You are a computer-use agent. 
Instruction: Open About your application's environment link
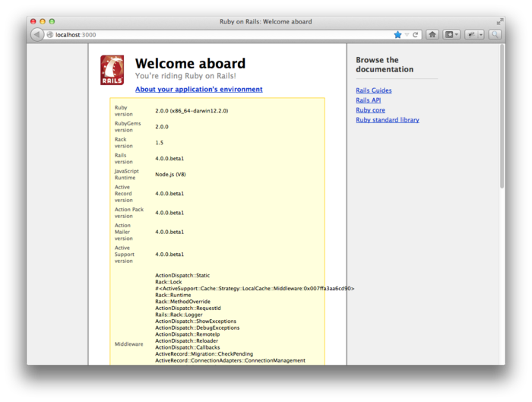198,90
